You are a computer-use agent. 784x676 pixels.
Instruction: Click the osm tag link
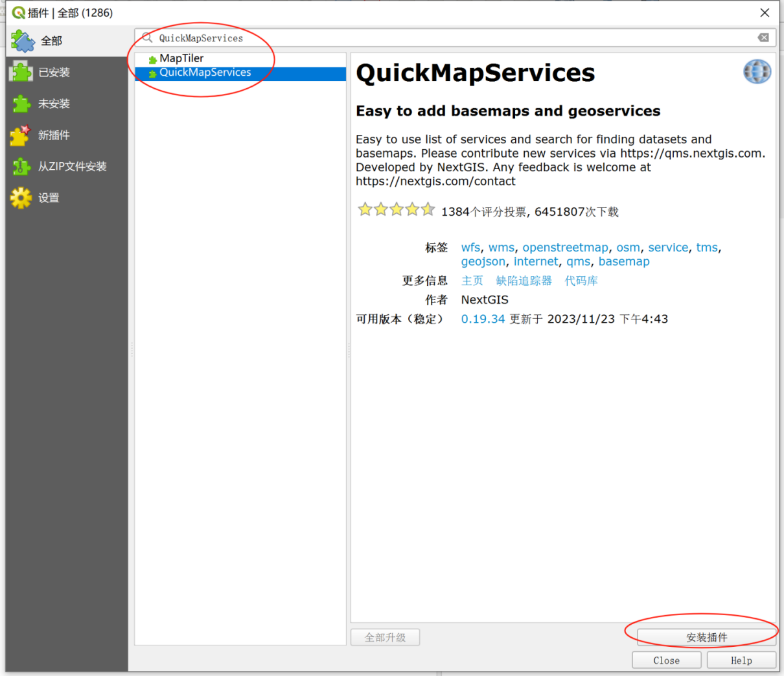(x=628, y=248)
